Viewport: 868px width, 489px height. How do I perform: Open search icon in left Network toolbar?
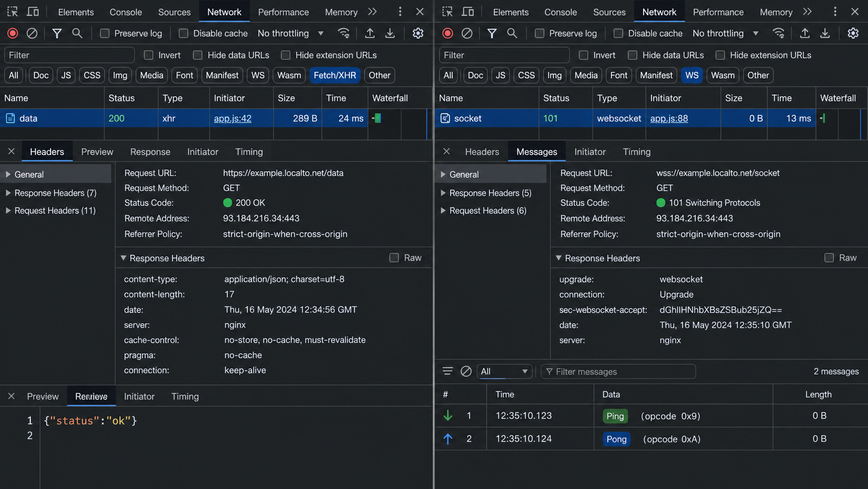click(77, 33)
